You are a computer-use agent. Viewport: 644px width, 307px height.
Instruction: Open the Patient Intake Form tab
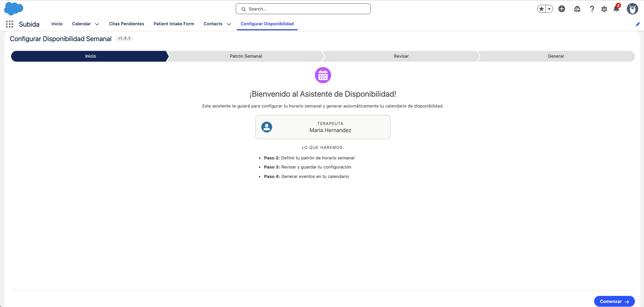pos(174,24)
